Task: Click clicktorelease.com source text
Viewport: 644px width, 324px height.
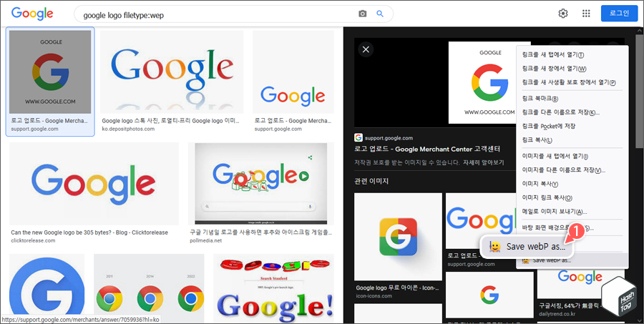Action: tap(33, 240)
